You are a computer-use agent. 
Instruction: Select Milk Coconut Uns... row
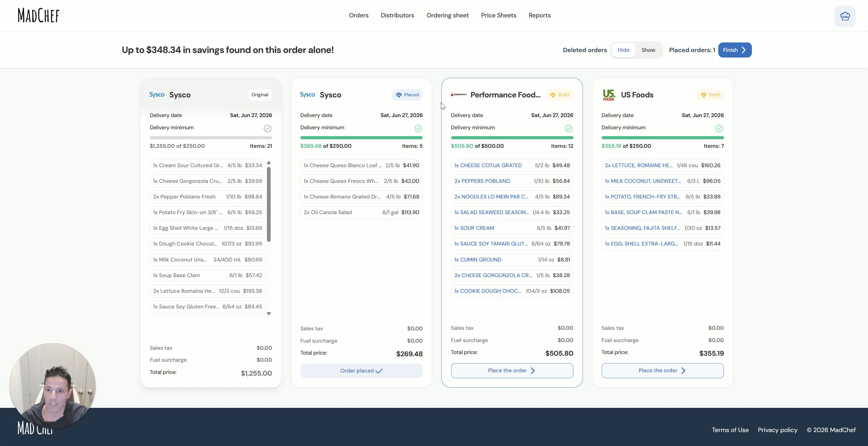[207, 259]
